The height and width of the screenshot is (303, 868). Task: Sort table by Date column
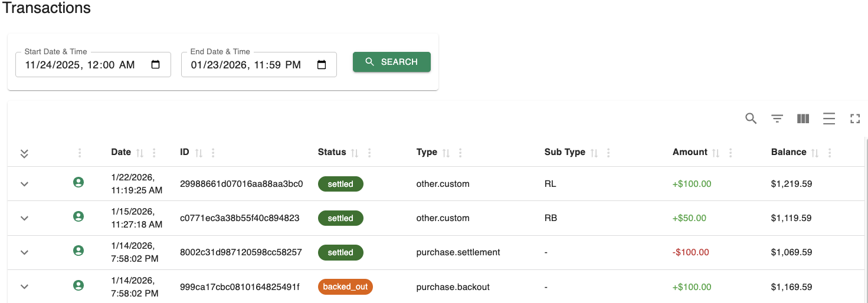click(140, 153)
